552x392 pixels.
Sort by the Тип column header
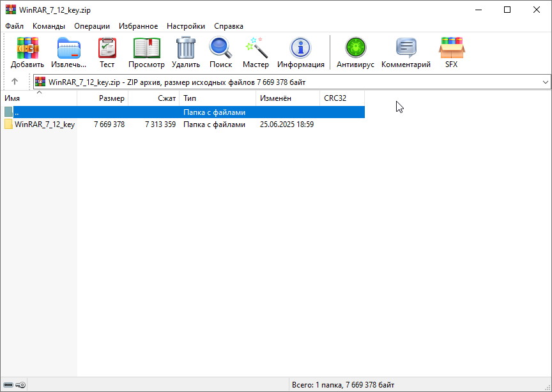(x=218, y=98)
